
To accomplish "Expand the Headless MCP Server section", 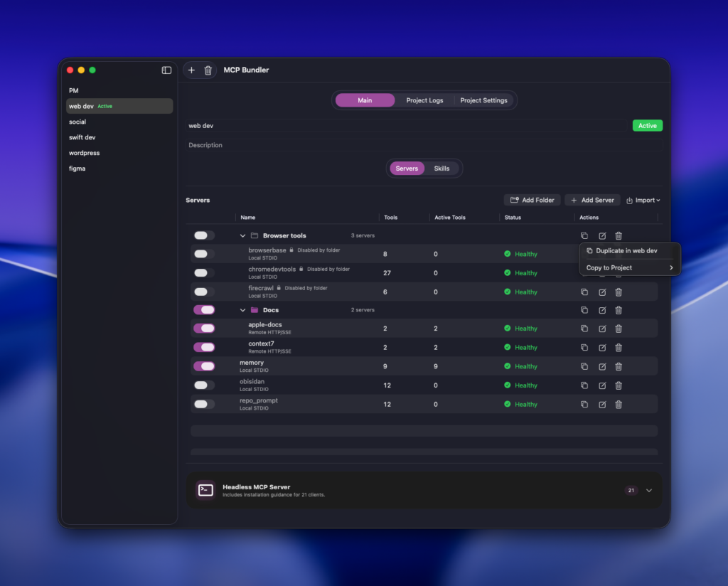I will coord(648,490).
